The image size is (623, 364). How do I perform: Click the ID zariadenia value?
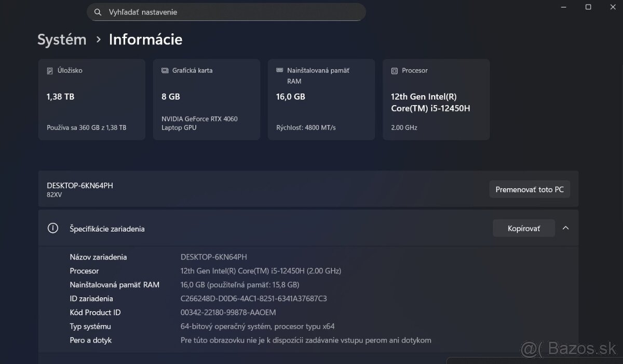253,299
